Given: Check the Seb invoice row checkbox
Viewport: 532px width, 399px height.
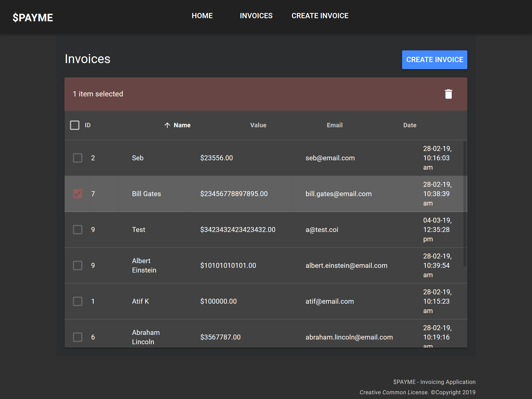Looking at the screenshot, I should pyautogui.click(x=78, y=158).
